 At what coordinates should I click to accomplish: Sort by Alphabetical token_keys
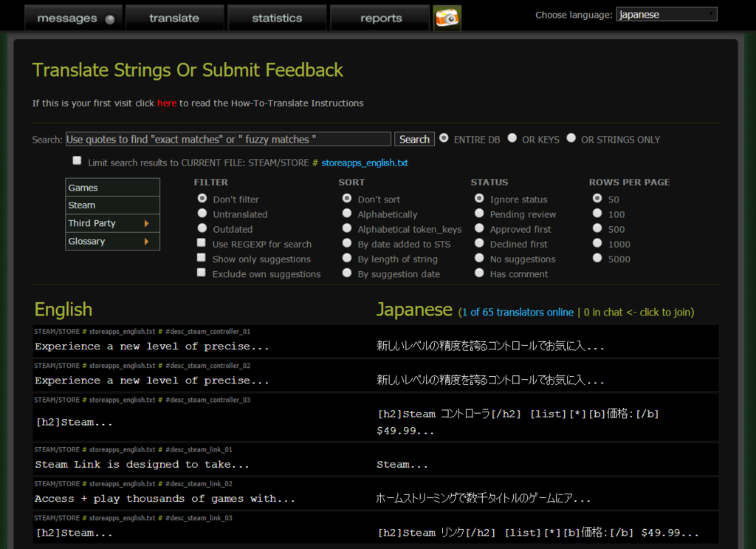click(347, 228)
